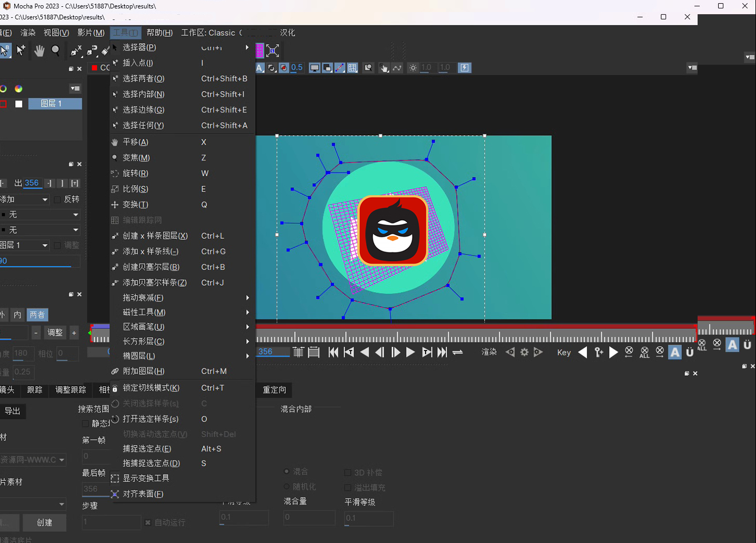Pick the magnetic pen tool
Viewport: 756px width, 543px height.
pos(93,51)
